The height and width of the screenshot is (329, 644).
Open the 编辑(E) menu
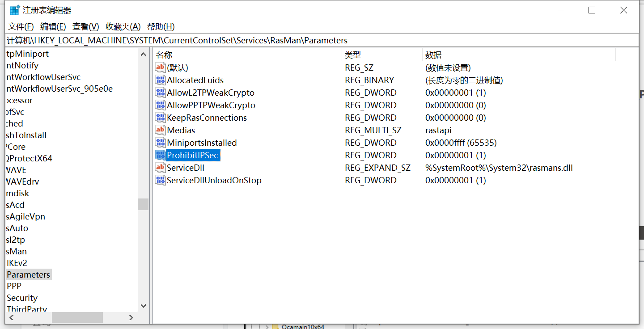tap(53, 26)
